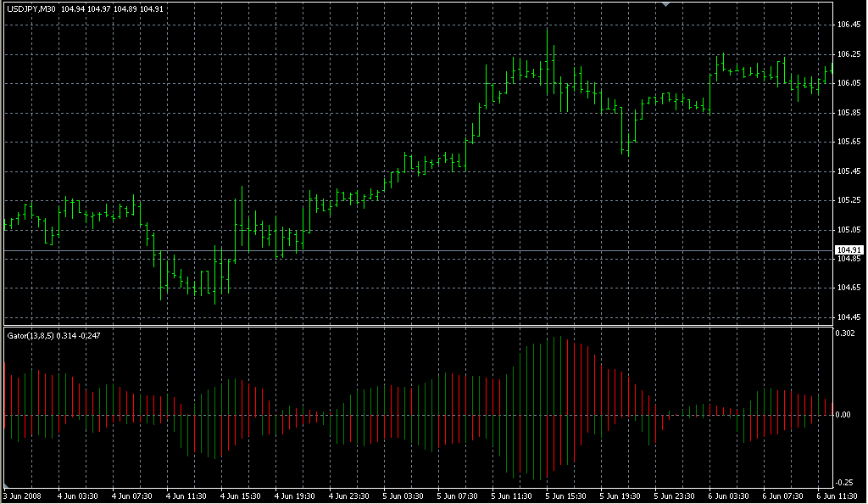
Task: Click the chart shift triangle marker at top
Action: pyautogui.click(x=666, y=4)
